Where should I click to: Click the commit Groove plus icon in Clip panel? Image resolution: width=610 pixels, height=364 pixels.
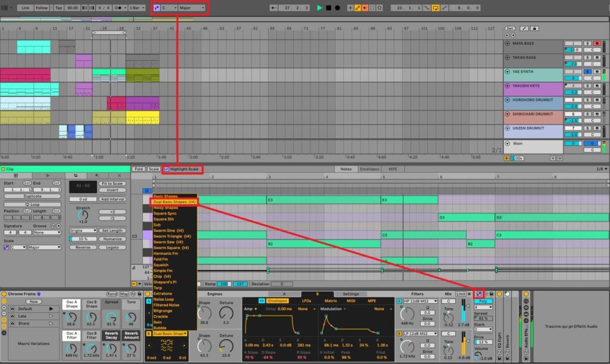tap(58, 226)
